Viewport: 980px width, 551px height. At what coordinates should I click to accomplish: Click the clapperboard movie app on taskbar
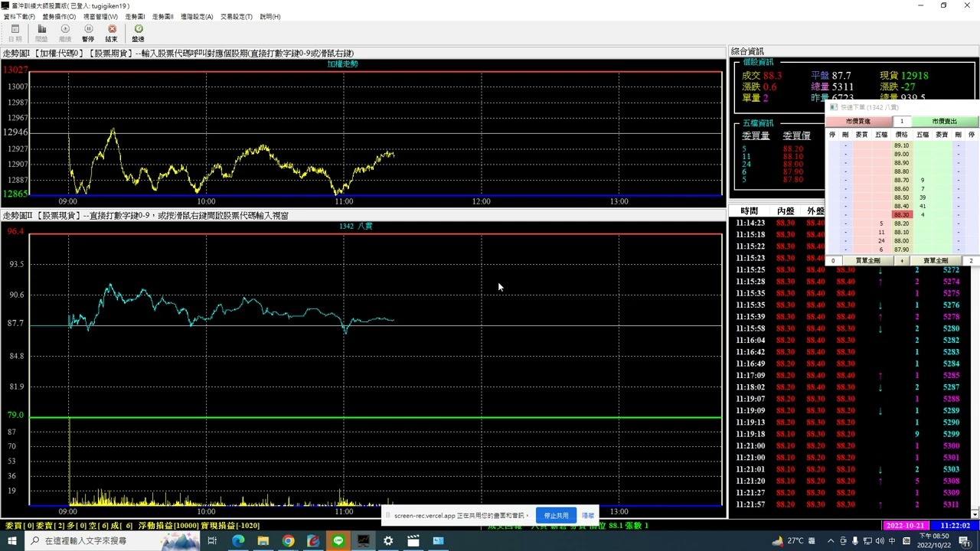coord(413,540)
